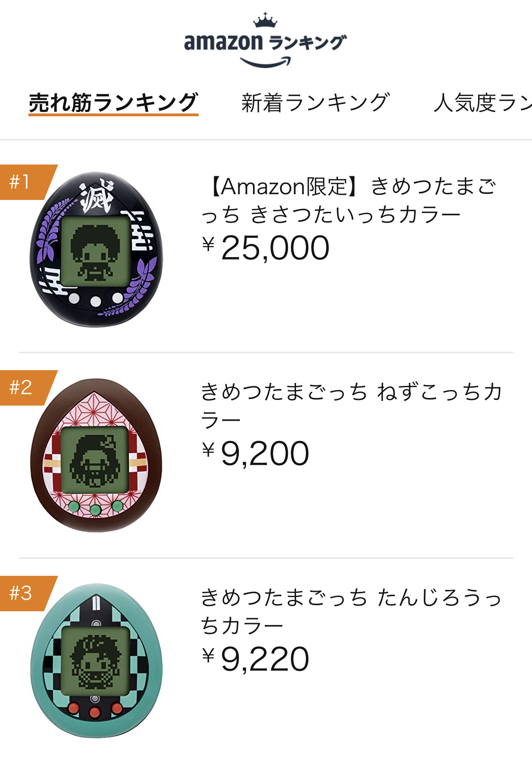Click the #1 rank badge
This screenshot has height=763, width=532.
coord(26,182)
